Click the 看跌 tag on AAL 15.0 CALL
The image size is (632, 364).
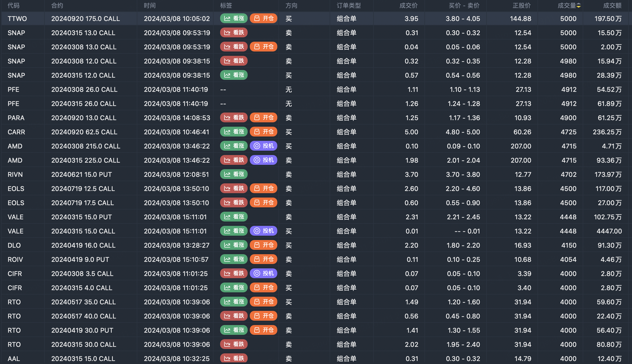click(234, 358)
